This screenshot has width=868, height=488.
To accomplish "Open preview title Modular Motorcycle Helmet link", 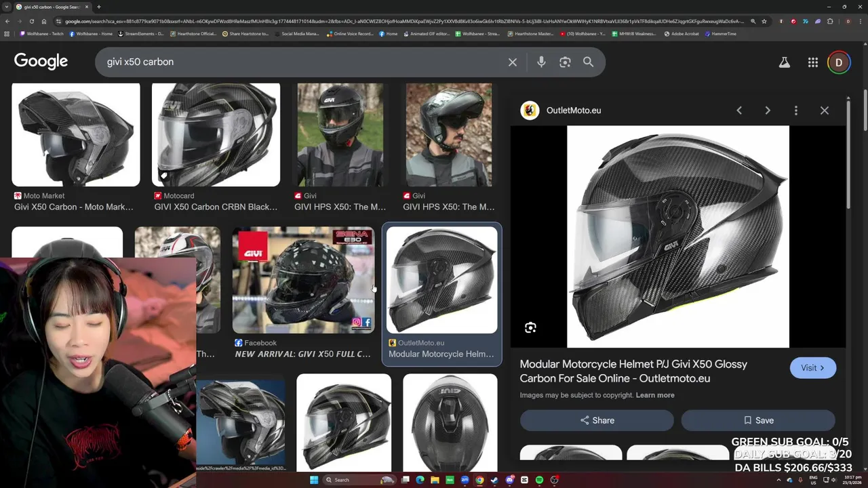I will point(633,371).
